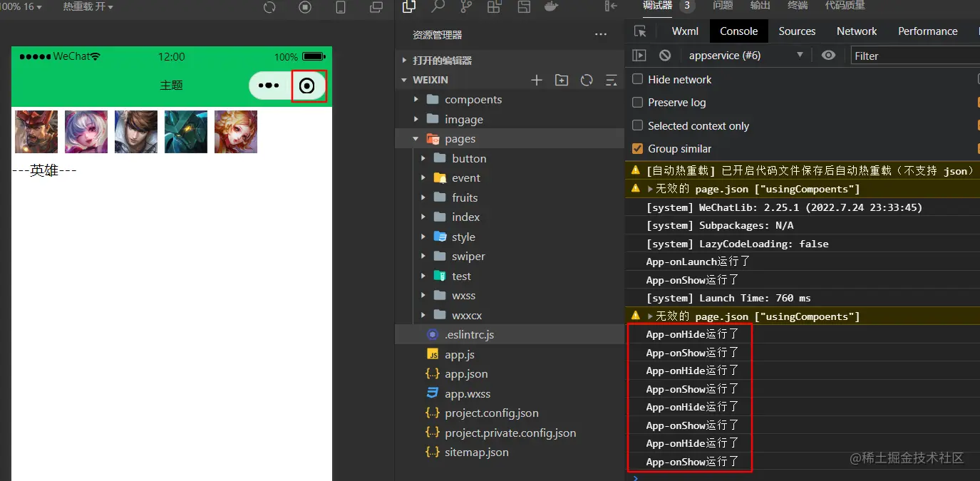Activate the element inspect arrow in the debugger
980x481 pixels.
(640, 31)
